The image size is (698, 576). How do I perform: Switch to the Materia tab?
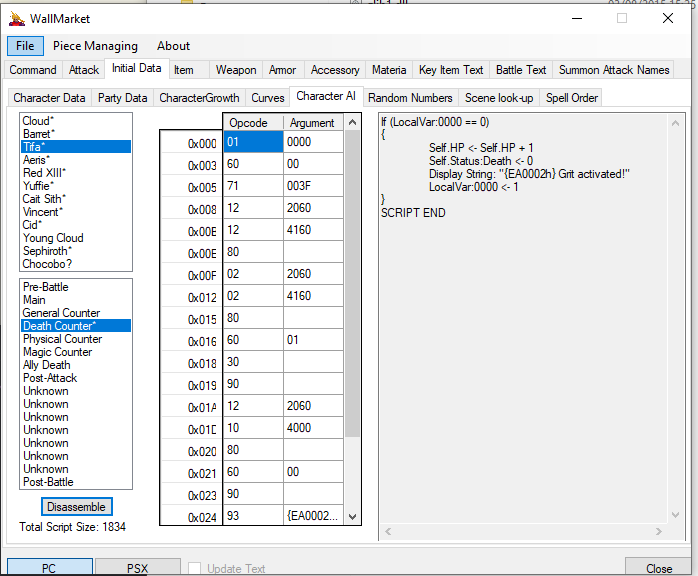[389, 70]
